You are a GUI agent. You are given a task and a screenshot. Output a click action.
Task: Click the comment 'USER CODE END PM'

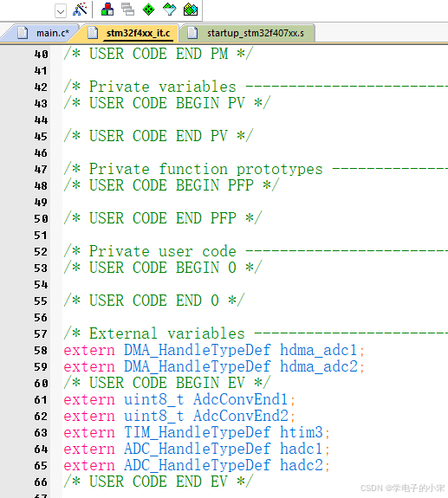click(159, 54)
